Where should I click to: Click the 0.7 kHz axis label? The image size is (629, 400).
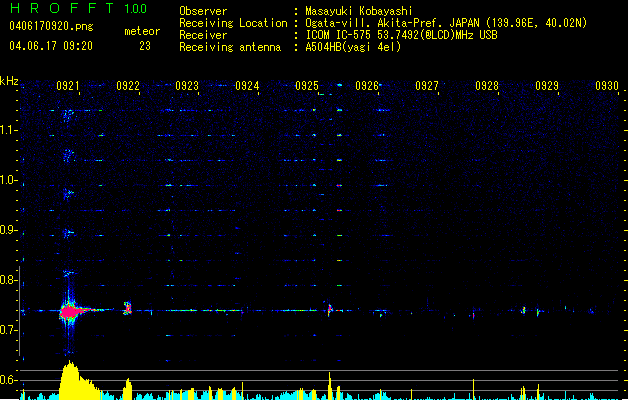tap(9, 330)
